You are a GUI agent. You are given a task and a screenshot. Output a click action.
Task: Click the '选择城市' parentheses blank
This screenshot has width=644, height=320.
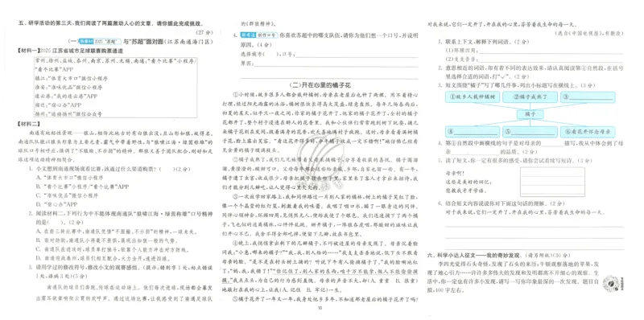pos(271,54)
